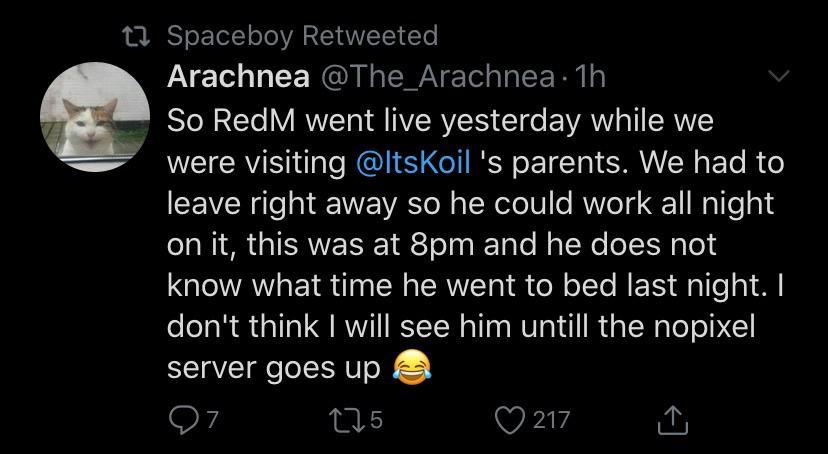This screenshot has width=828, height=454.
Task: Click the Spaceboy Retweeted label
Action: (301, 36)
